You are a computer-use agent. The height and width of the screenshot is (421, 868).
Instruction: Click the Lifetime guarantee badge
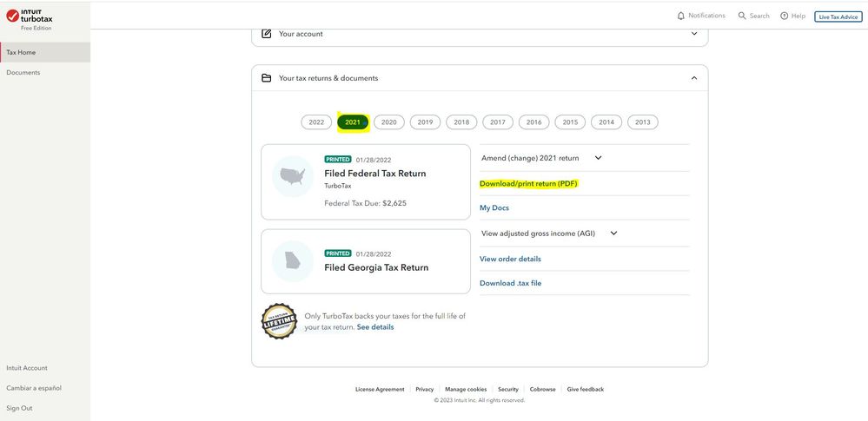click(x=279, y=321)
